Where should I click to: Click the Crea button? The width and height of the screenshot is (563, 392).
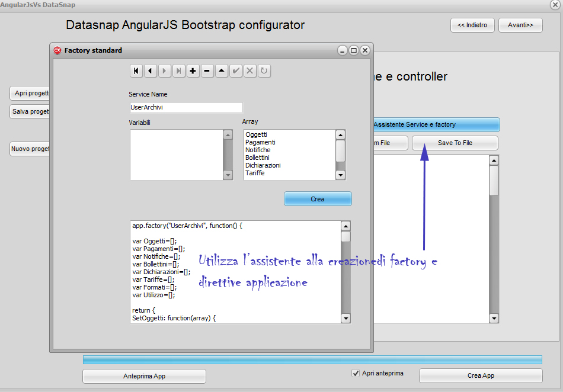click(x=318, y=199)
